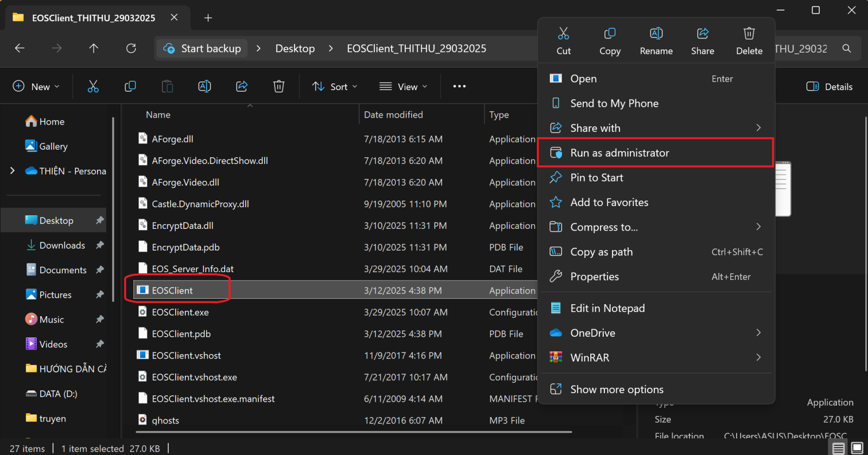Refresh the current folder
The height and width of the screenshot is (455, 868).
click(131, 48)
